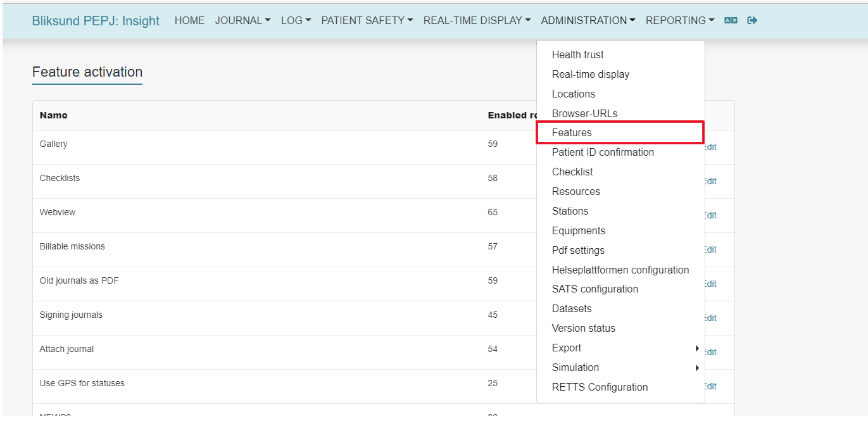Screen dimensions: 868x421
Task: Click the Billable missions feature name
Action: pyautogui.click(x=72, y=246)
